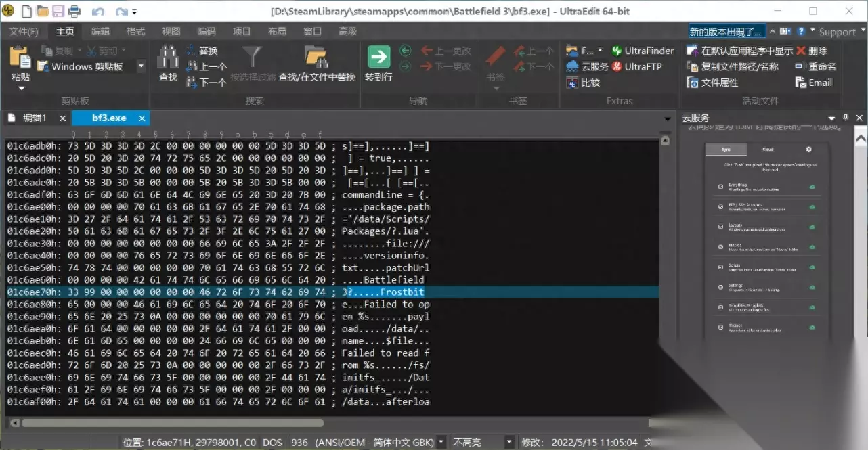
Task: Click 云服务 (Cloud services) in the Extras group
Action: (586, 66)
